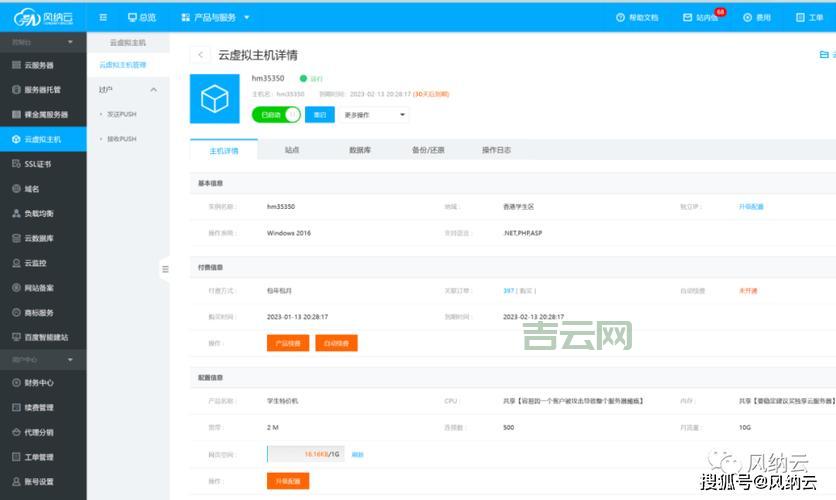The height and width of the screenshot is (500, 836).
Task: Open 总览 in the top bar
Action: pos(142,18)
